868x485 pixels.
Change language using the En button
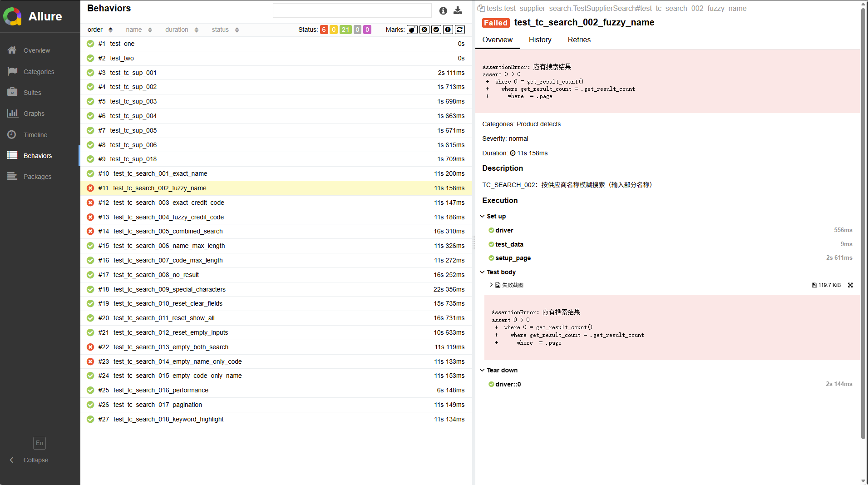pyautogui.click(x=39, y=443)
